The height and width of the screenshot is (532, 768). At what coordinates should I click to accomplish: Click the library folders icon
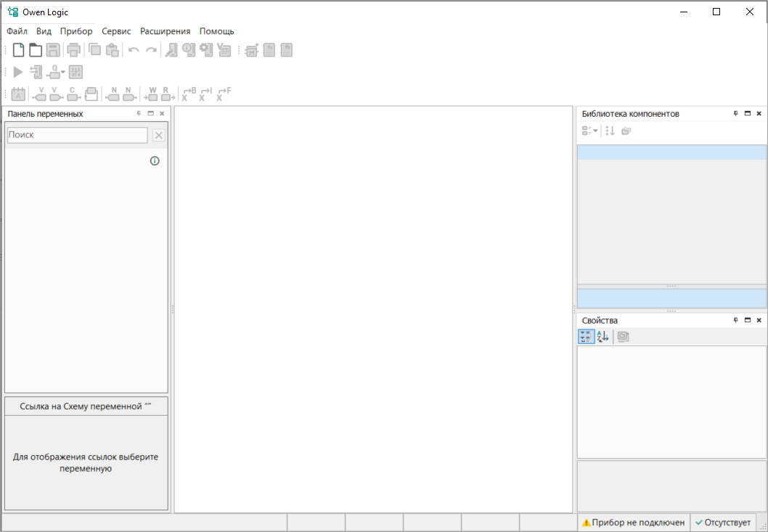pos(626,131)
